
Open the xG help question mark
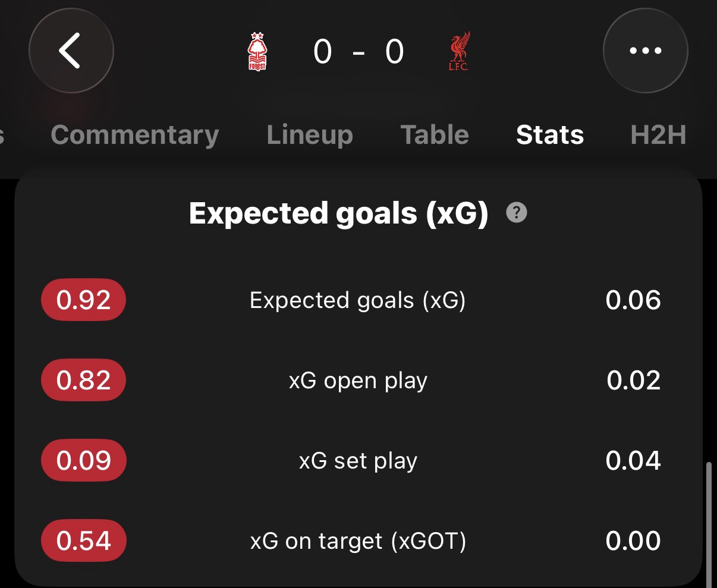pyautogui.click(x=516, y=212)
